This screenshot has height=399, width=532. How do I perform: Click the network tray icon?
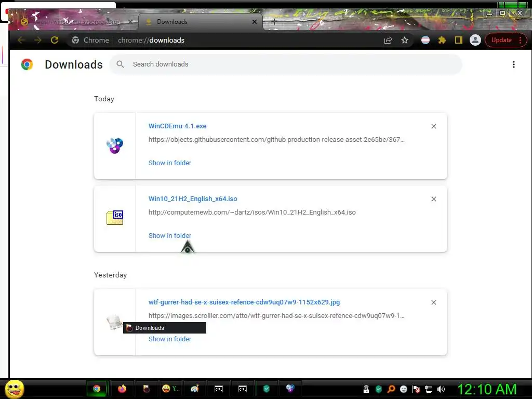coord(429,389)
